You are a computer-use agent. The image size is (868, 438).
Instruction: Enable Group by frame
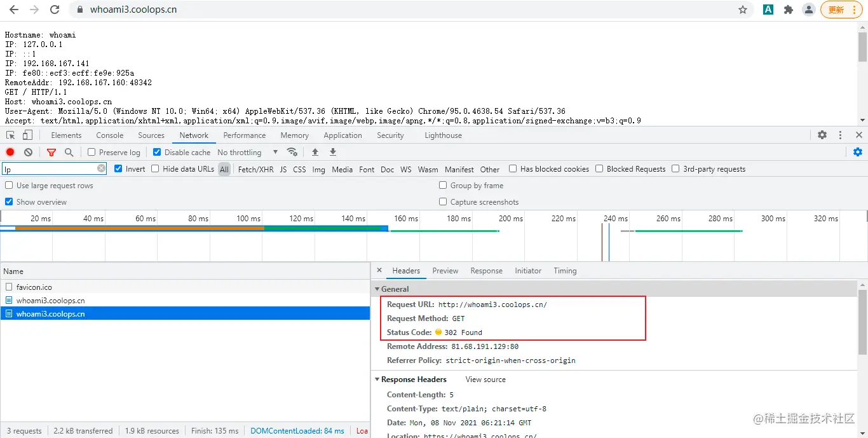[443, 185]
